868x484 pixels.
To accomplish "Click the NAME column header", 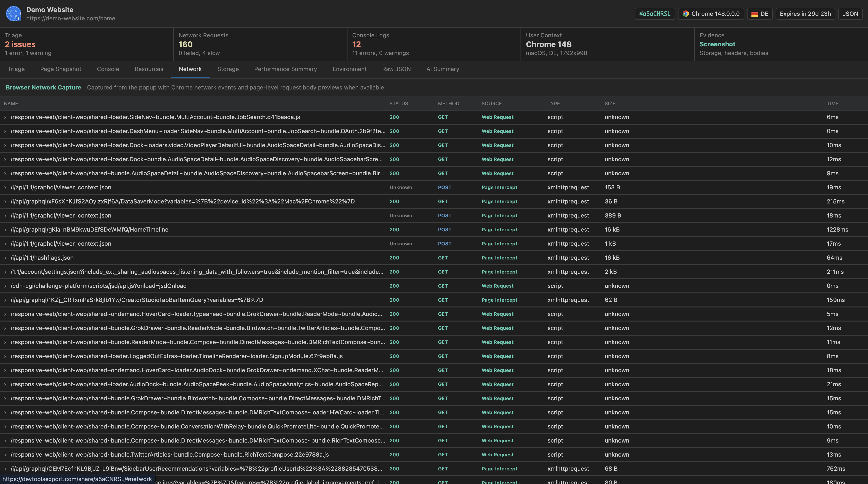I will pos(11,104).
